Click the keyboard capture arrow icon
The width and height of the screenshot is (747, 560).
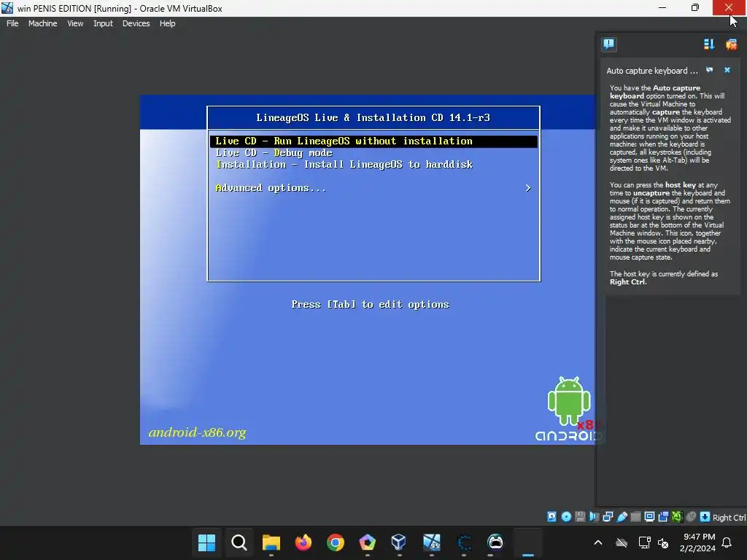click(705, 517)
